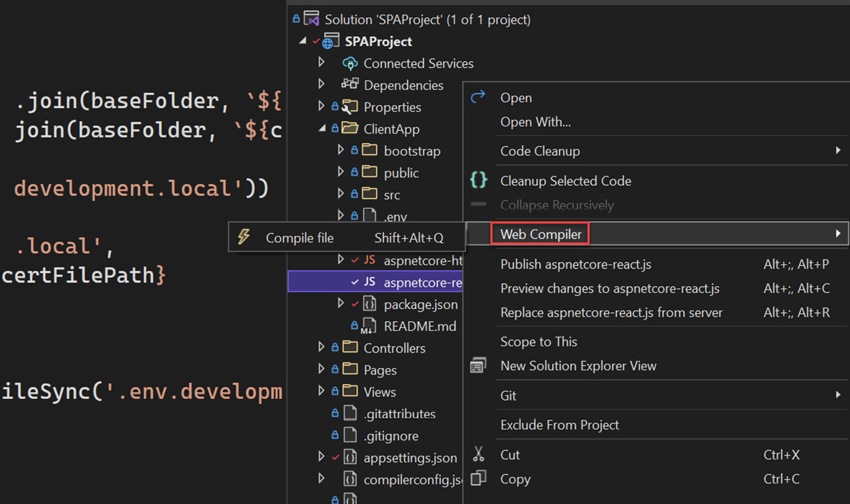Viewport: 850px width, 504px height.
Task: Click the Cut scissors icon
Action: (x=478, y=455)
